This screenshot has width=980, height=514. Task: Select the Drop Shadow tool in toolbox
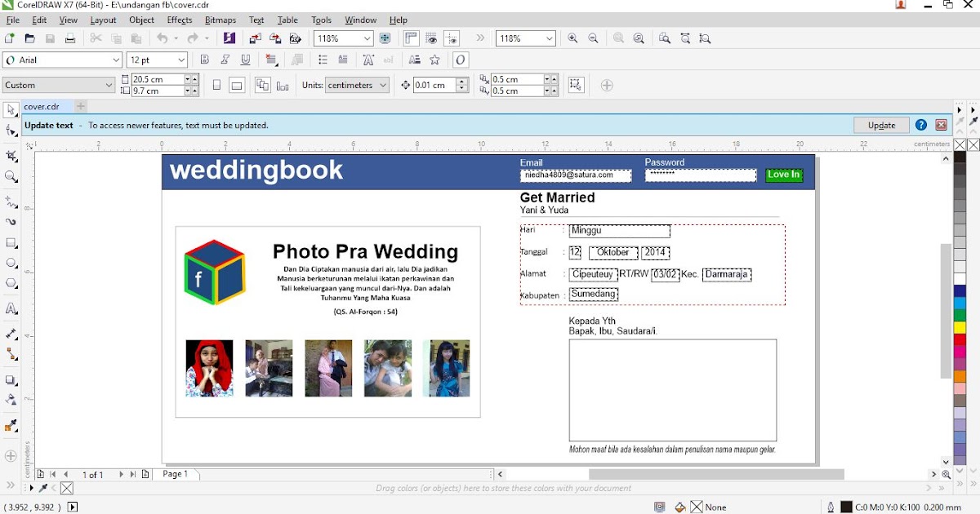coord(11,380)
